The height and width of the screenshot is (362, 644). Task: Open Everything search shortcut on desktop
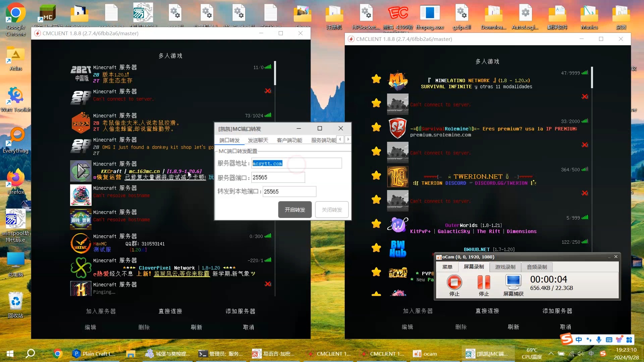pyautogui.click(x=15, y=141)
